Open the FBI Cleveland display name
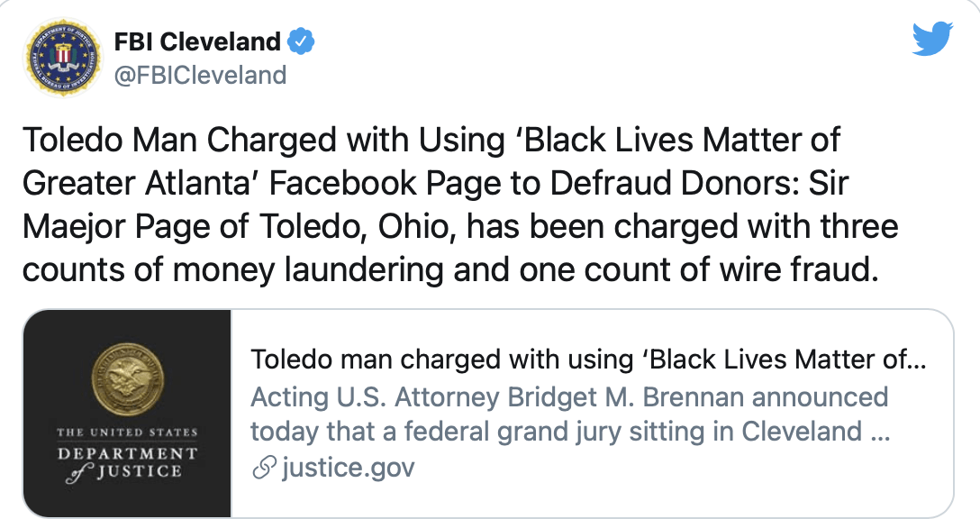 tap(197, 41)
